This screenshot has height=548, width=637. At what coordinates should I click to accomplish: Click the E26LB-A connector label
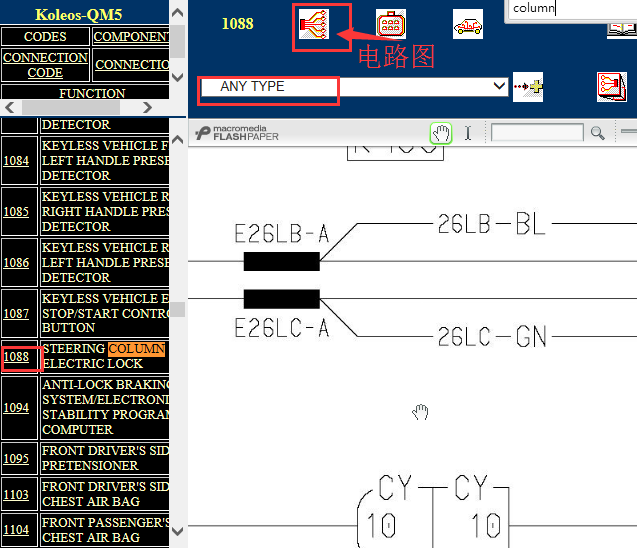[282, 234]
